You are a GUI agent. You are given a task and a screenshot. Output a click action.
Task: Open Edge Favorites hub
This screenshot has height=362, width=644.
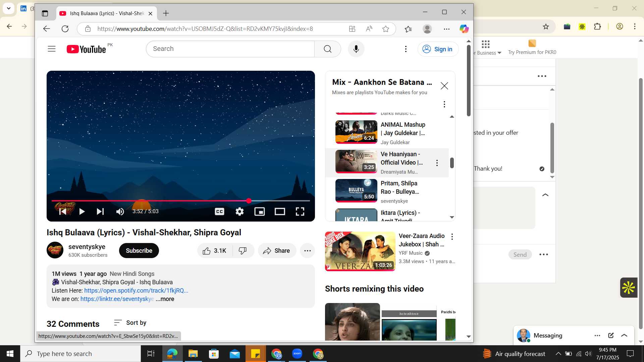point(408,29)
